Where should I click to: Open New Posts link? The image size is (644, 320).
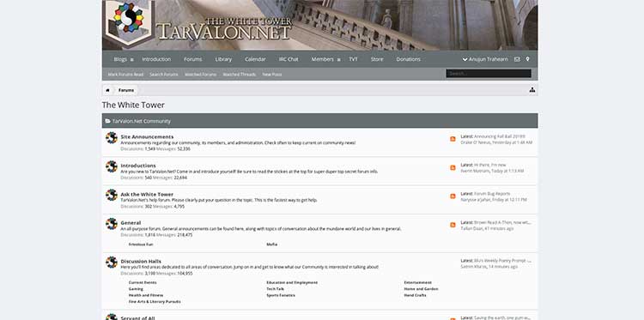click(272, 75)
